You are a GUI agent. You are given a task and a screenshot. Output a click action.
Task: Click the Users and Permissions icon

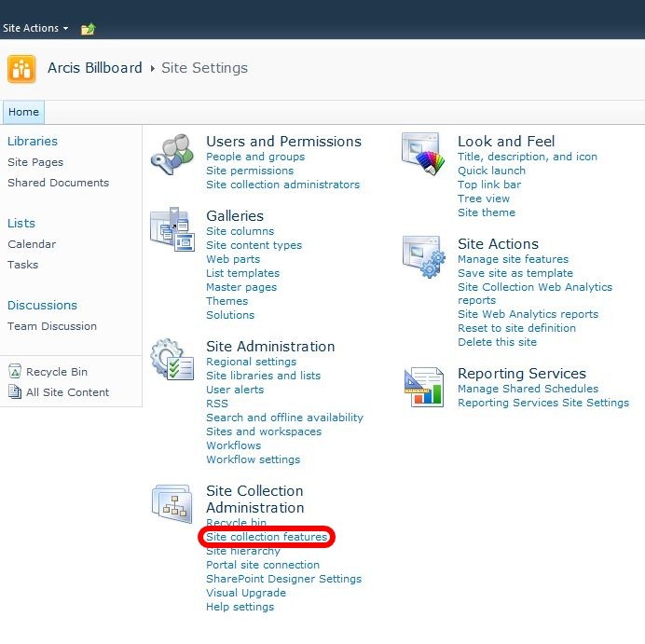[x=172, y=155]
